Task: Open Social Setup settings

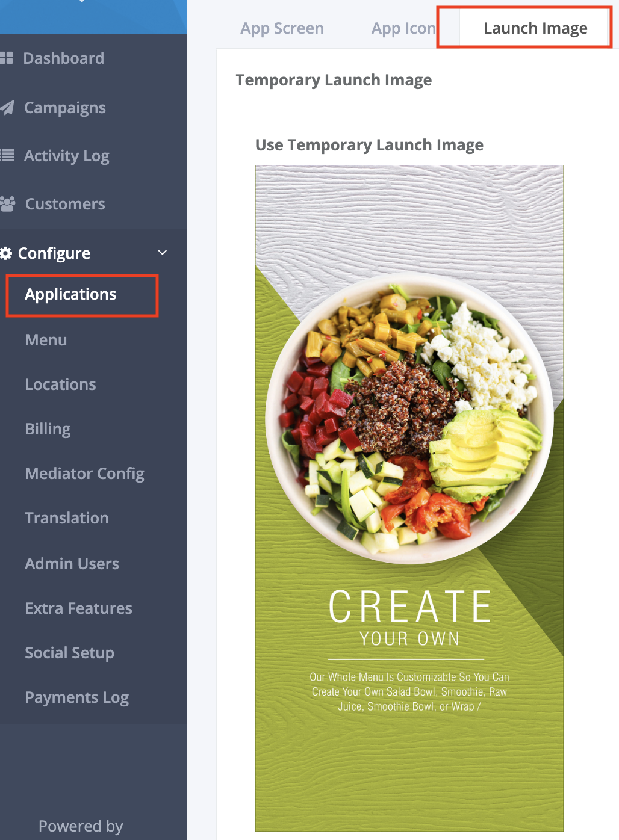Action: click(69, 653)
